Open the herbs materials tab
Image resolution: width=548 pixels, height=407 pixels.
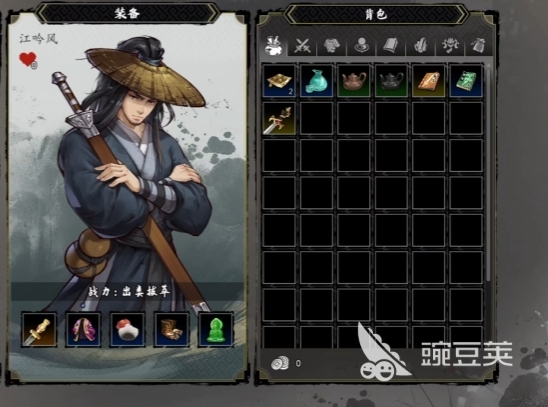[420, 46]
